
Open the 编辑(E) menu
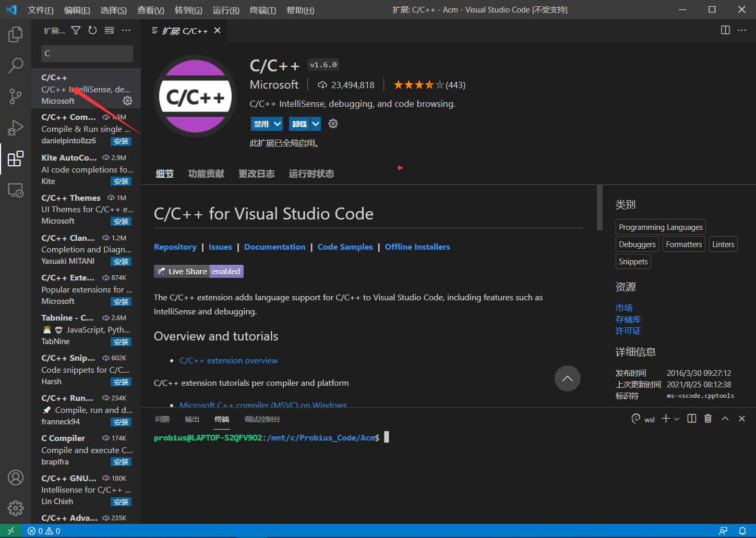tap(77, 10)
